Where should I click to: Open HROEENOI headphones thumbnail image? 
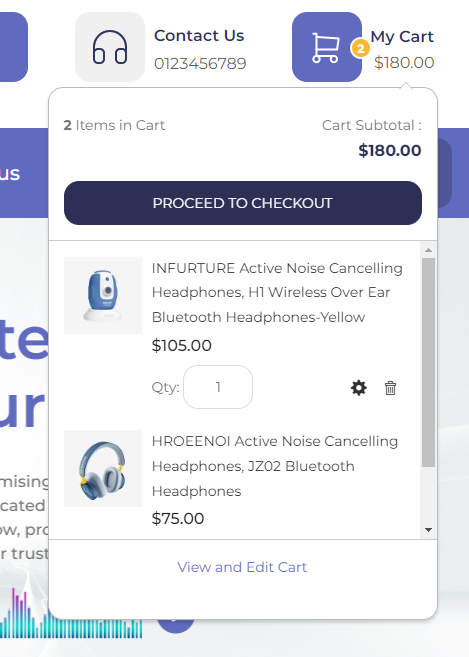click(x=103, y=468)
